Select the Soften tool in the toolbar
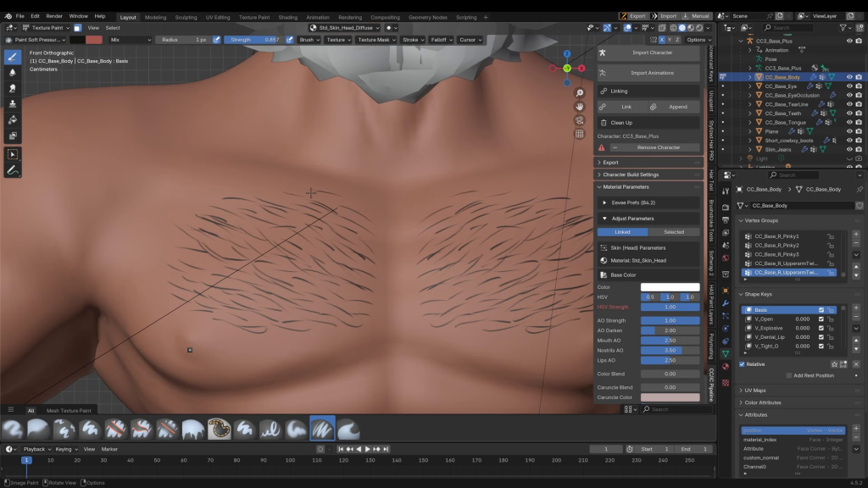 click(x=13, y=72)
